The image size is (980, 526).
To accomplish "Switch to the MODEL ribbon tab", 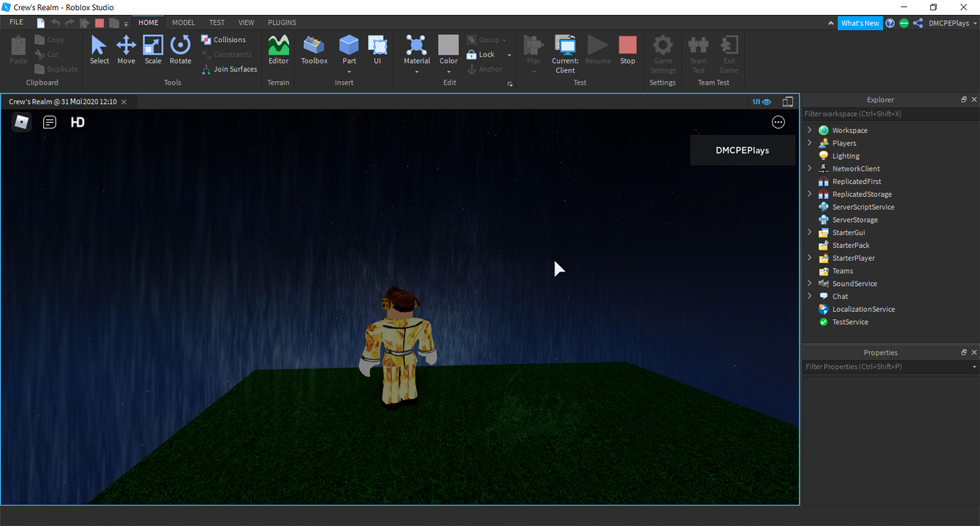I will click(183, 22).
